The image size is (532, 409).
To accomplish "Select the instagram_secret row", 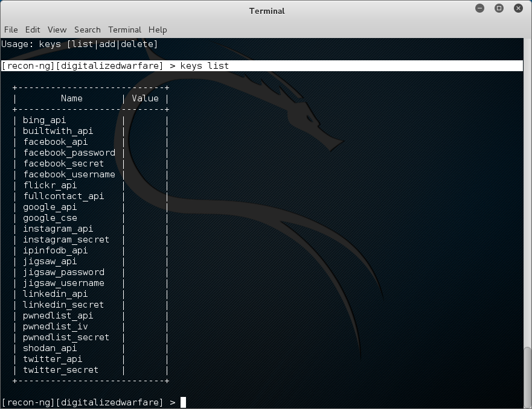I will click(x=91, y=239).
